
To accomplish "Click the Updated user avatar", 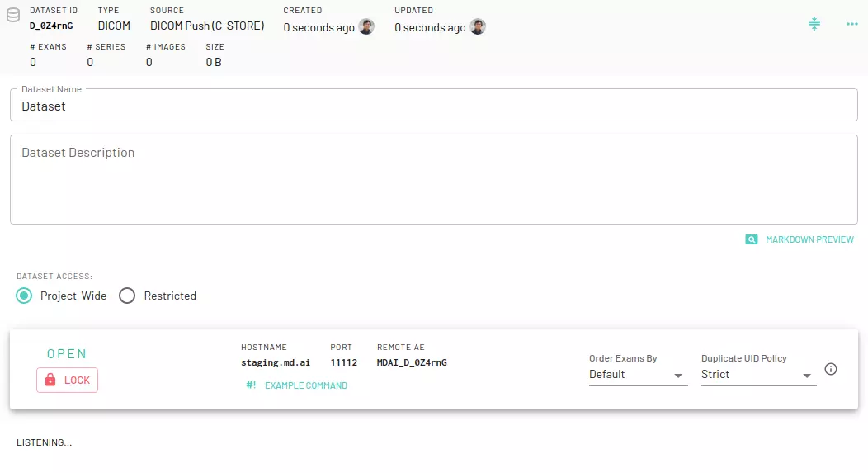I will pyautogui.click(x=478, y=27).
